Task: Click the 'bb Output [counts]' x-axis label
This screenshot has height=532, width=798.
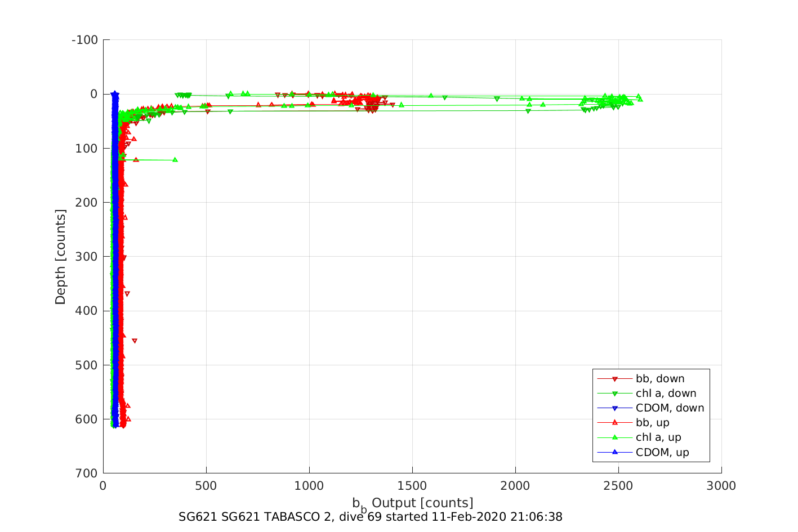Action: pyautogui.click(x=413, y=504)
